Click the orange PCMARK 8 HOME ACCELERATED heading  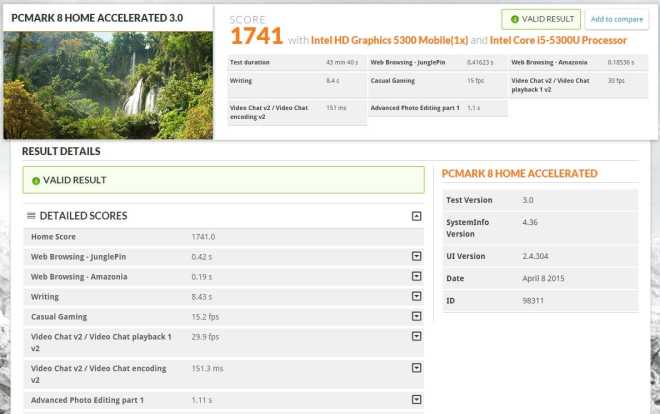[x=519, y=173]
